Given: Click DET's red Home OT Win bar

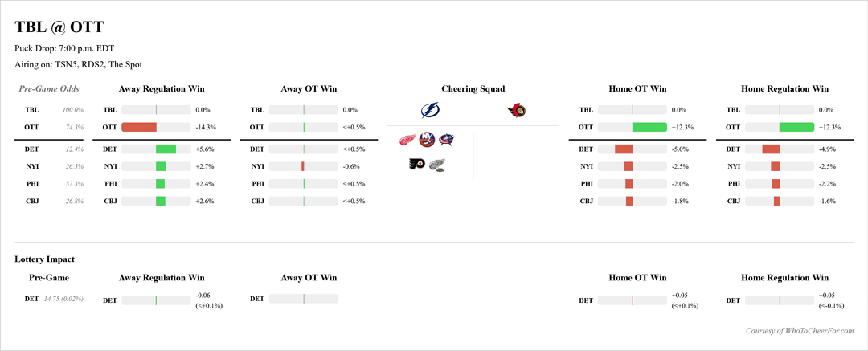Looking at the screenshot, I should (x=624, y=149).
